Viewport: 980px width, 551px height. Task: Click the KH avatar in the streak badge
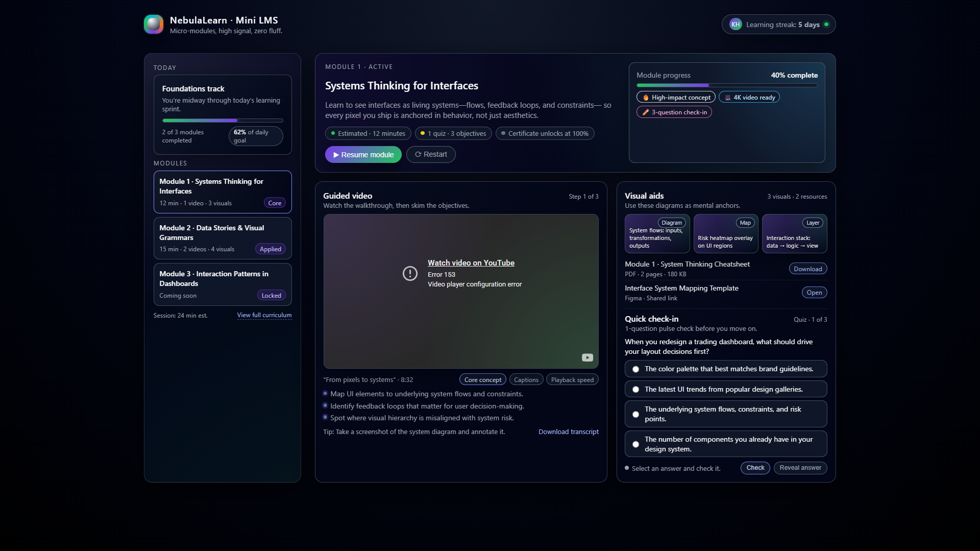coord(735,23)
